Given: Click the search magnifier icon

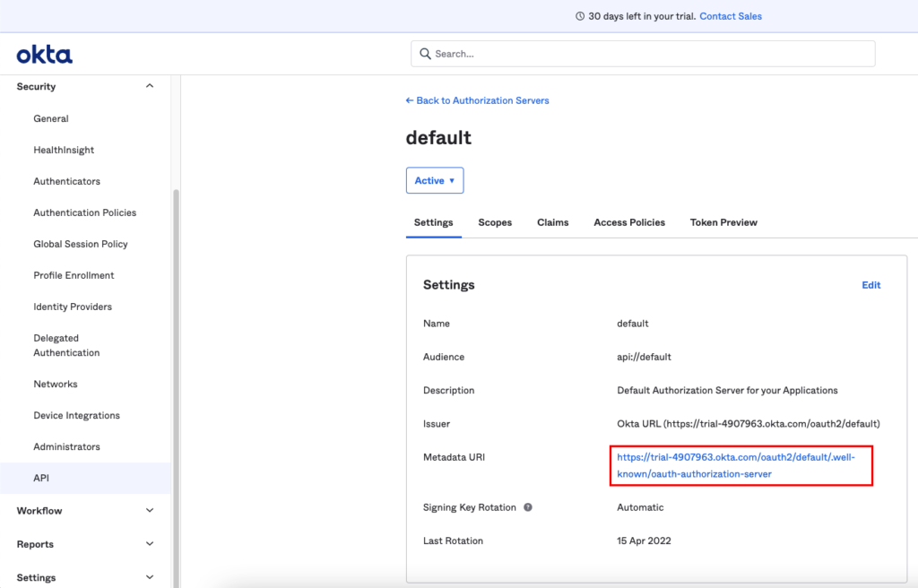Looking at the screenshot, I should (425, 54).
